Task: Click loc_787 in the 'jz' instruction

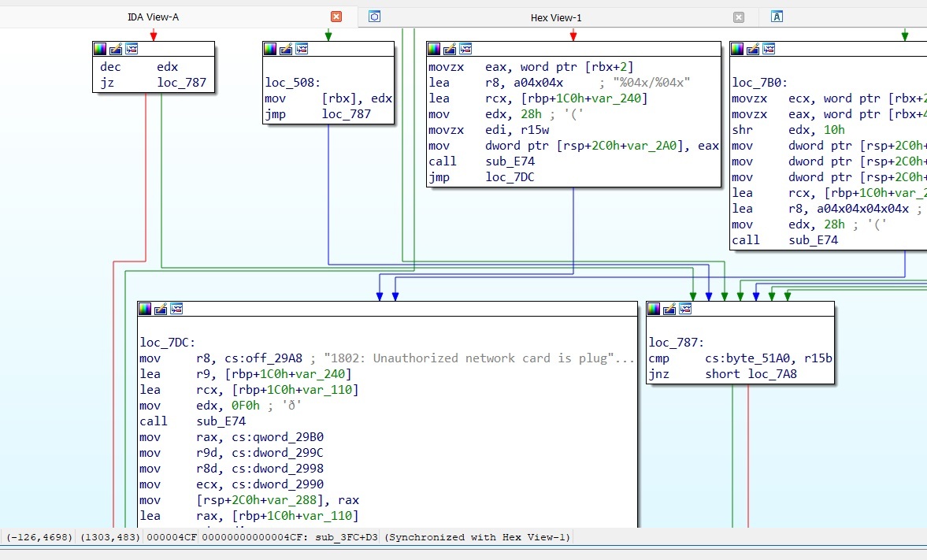Action: pos(181,83)
